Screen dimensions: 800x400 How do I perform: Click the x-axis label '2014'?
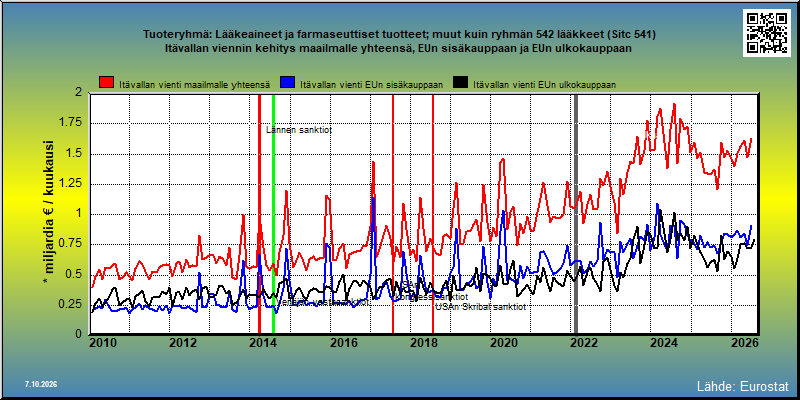point(264,343)
